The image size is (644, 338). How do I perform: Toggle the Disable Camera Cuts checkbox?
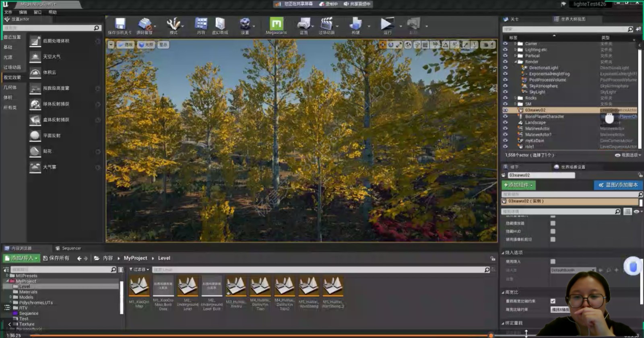click(x=553, y=239)
